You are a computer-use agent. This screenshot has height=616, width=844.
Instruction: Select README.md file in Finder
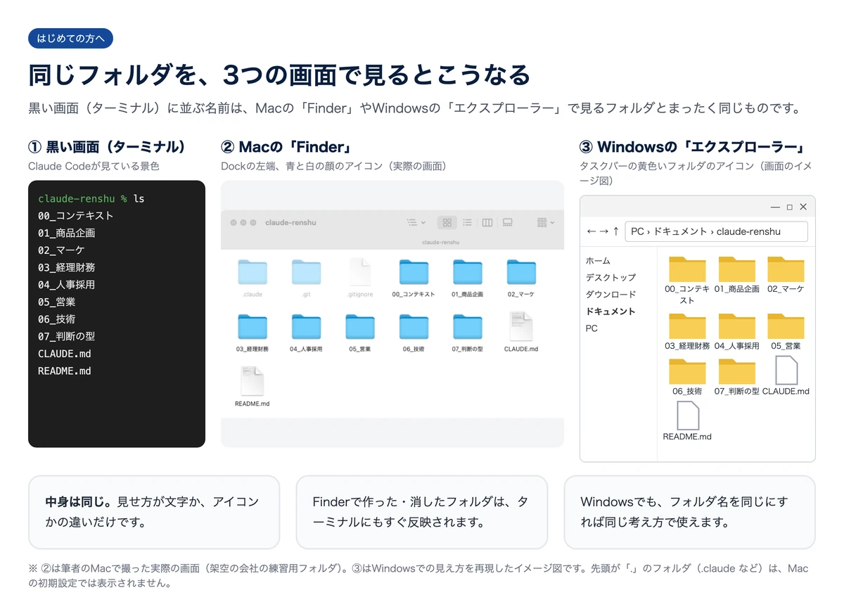pyautogui.click(x=252, y=387)
